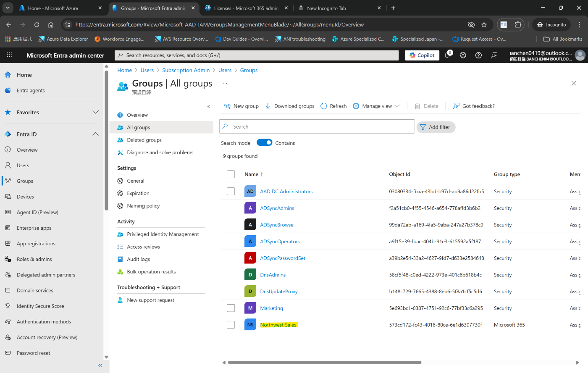Check the Marketing group checkbox
The width and height of the screenshot is (588, 373).
click(231, 308)
